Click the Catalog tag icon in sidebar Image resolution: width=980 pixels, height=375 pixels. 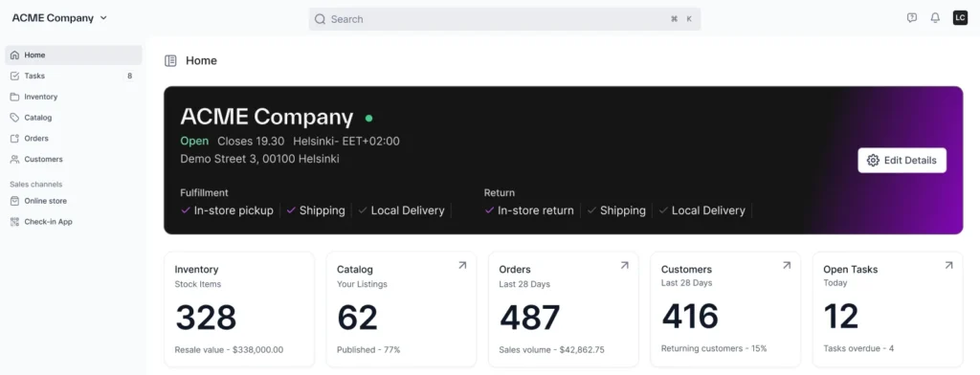[15, 118]
